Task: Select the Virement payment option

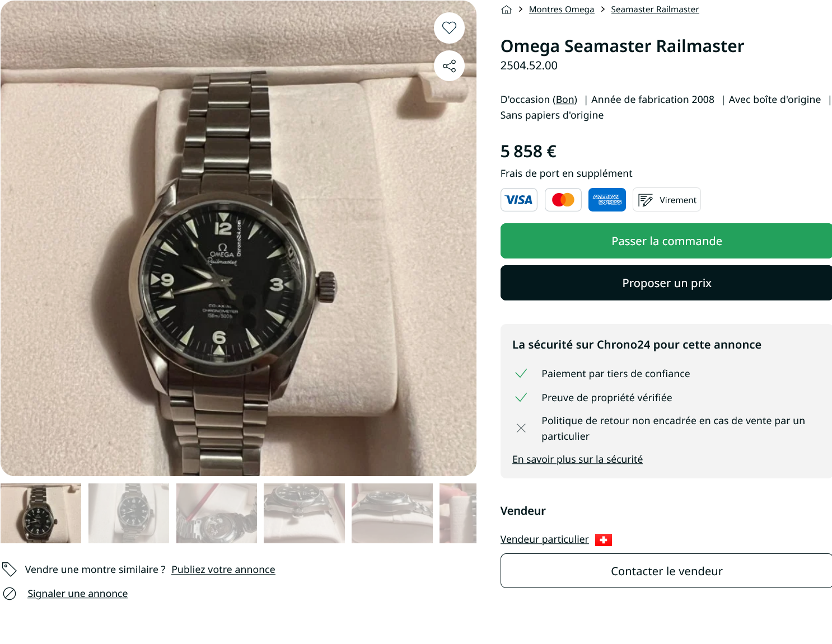Action: [667, 200]
